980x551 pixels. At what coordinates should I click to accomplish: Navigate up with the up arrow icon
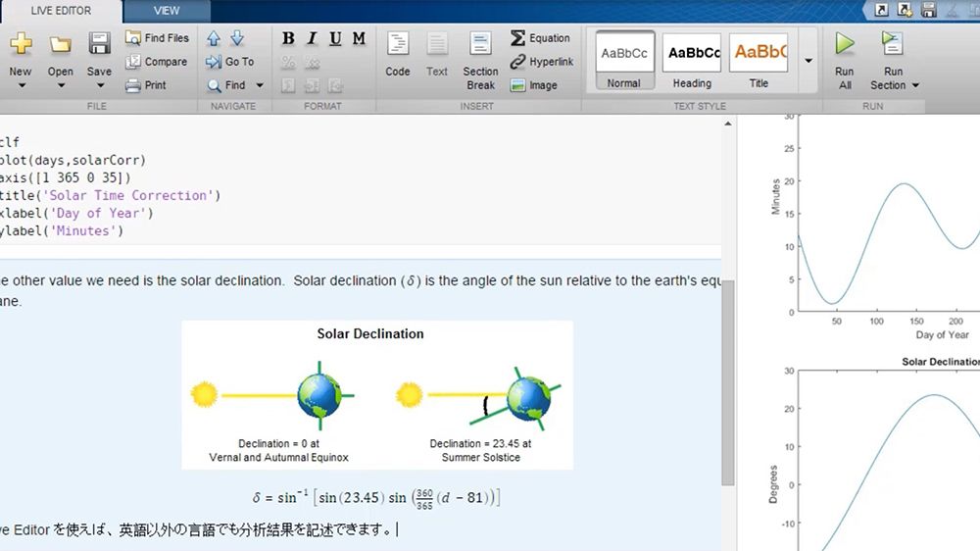pos(213,38)
